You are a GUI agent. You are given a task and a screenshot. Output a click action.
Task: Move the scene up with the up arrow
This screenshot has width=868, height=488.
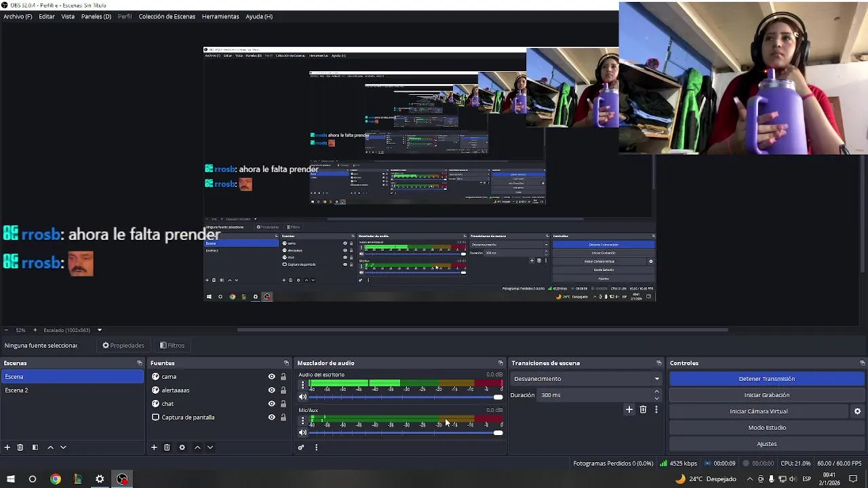[50, 447]
